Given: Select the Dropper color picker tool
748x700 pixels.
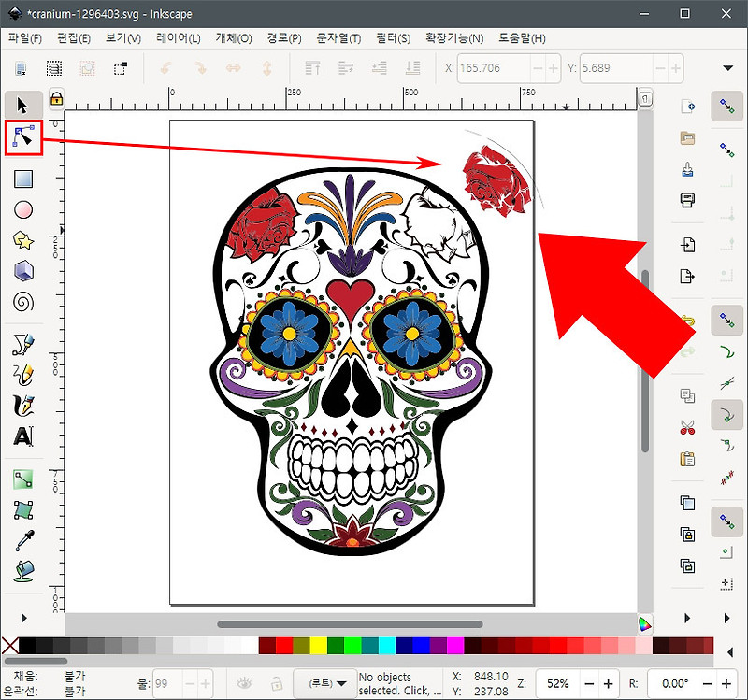Looking at the screenshot, I should click(23, 540).
